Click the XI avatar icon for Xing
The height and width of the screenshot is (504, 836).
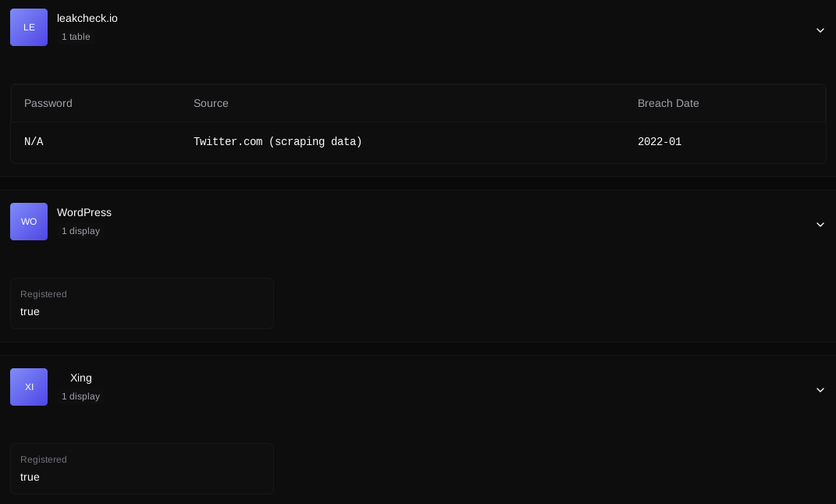[x=29, y=387]
